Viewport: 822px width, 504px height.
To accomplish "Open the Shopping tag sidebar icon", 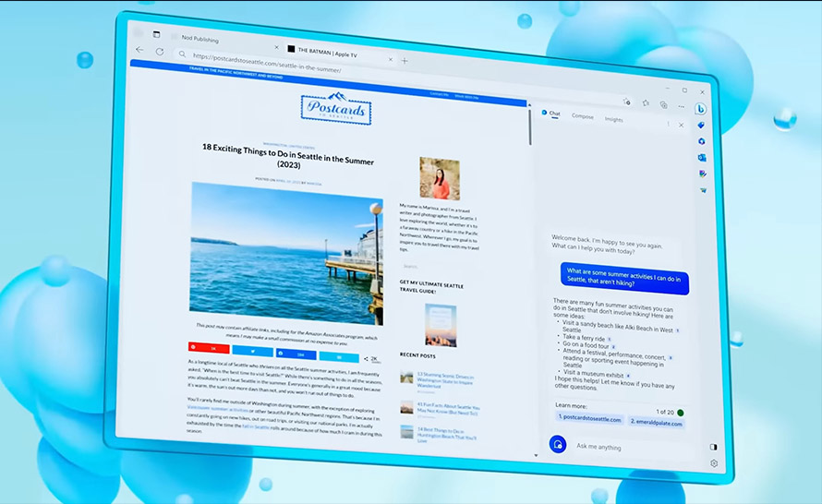I will pos(701,126).
